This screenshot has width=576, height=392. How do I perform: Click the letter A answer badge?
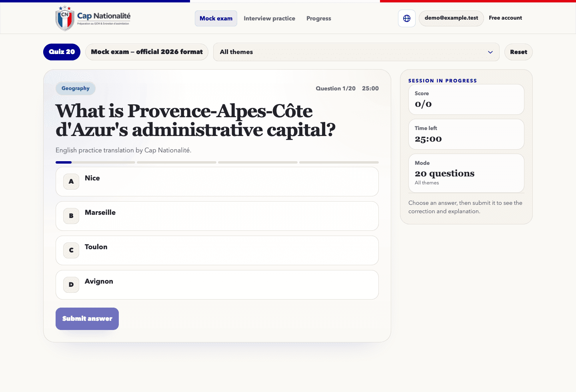tap(71, 182)
